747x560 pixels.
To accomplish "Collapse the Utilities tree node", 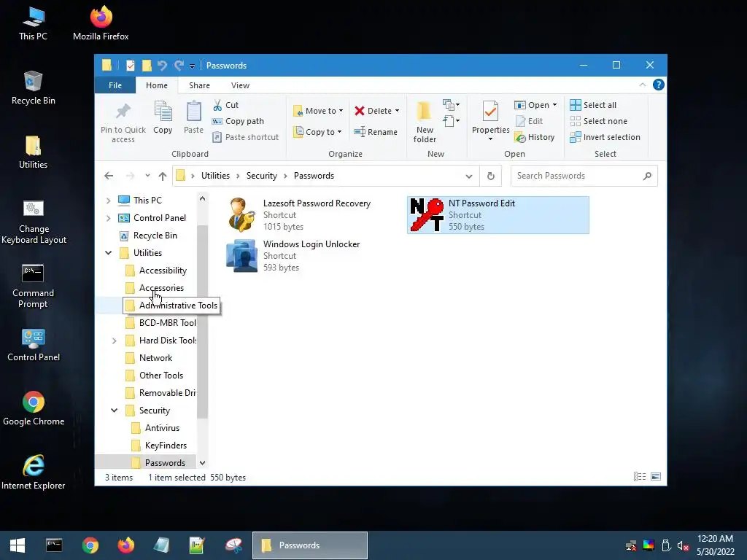I will pyautogui.click(x=109, y=253).
